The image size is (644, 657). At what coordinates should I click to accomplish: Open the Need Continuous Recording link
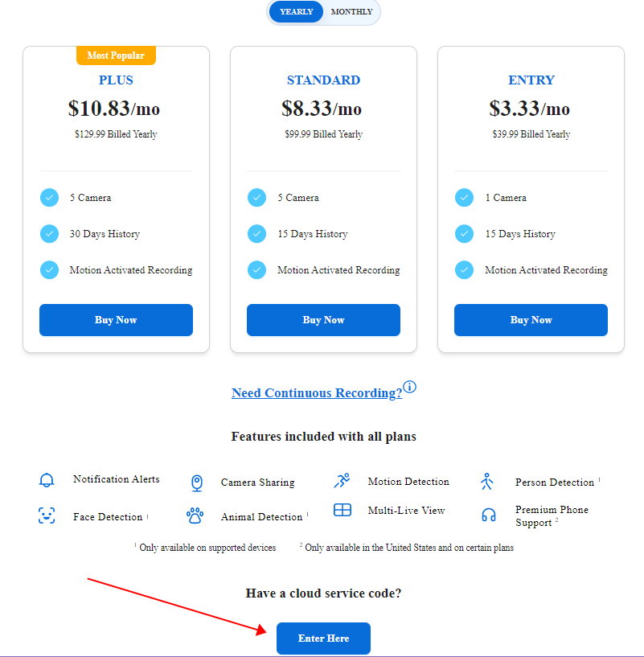[317, 393]
